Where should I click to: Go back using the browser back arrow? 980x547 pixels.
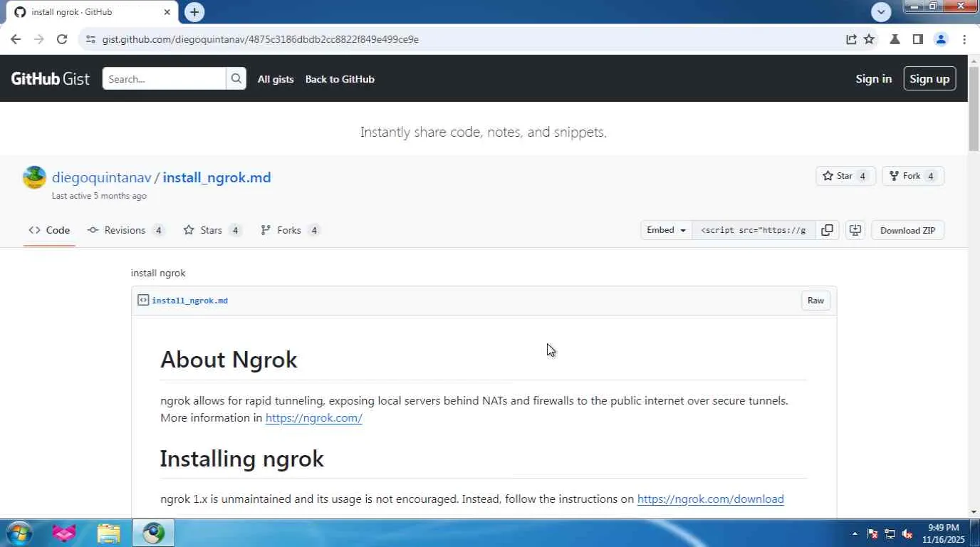pyautogui.click(x=16, y=39)
